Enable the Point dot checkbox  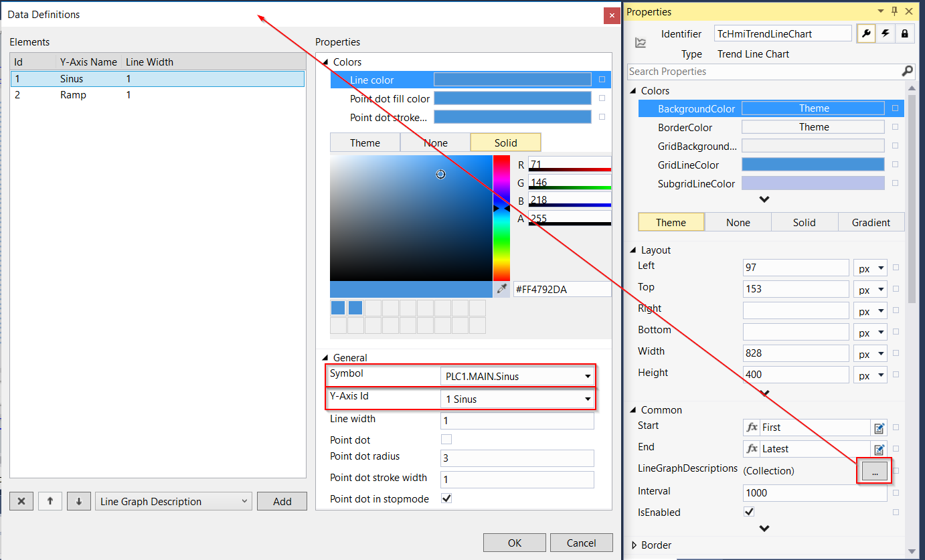(446, 440)
